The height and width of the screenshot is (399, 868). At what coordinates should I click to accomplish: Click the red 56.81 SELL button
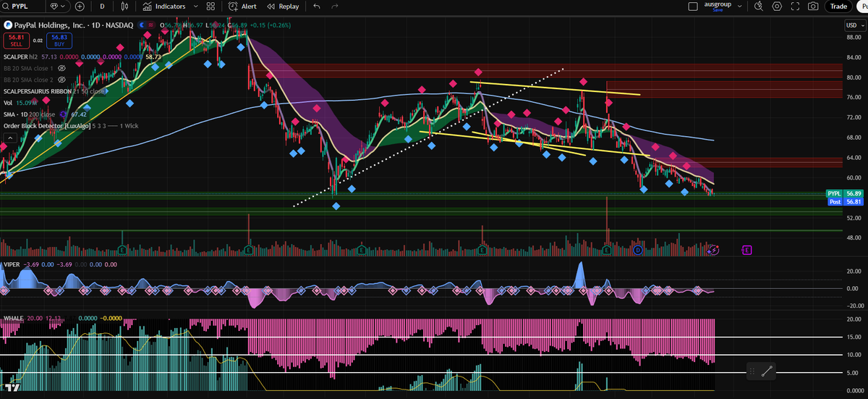click(x=16, y=41)
